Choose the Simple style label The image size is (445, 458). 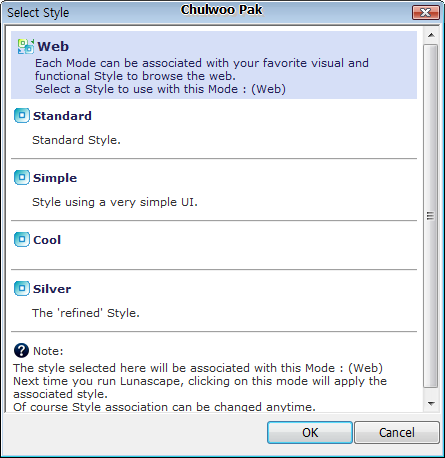(55, 178)
